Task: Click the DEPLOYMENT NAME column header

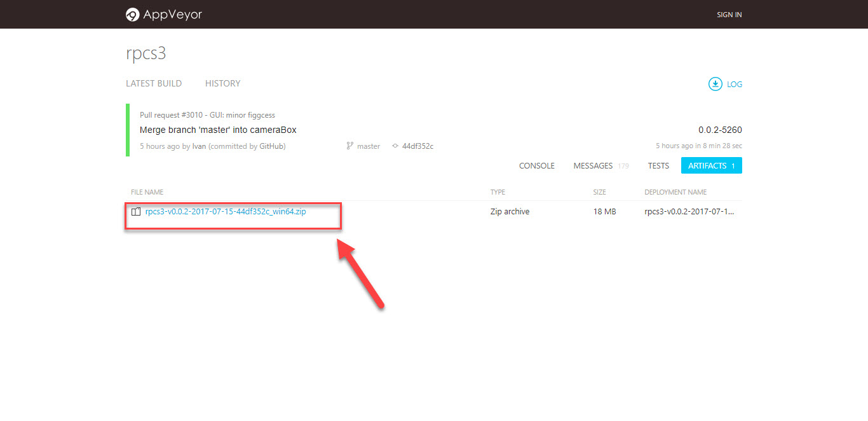Action: (675, 192)
